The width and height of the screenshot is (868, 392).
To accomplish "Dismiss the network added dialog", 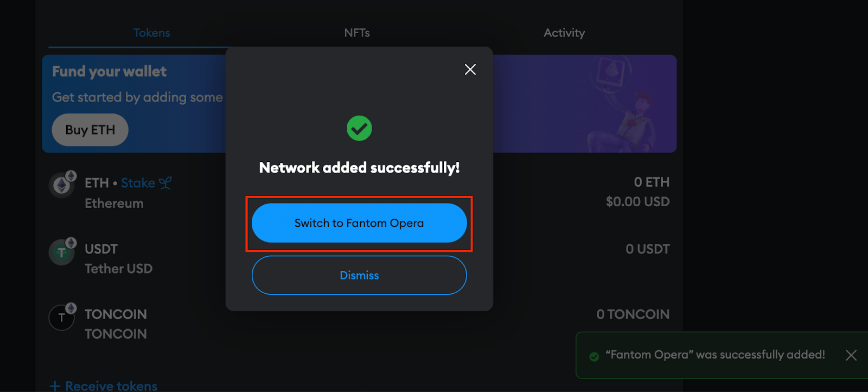I will [x=359, y=275].
